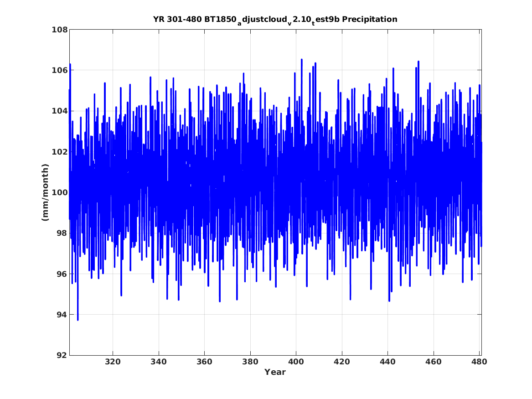Click y-axis tick label 96
The image size is (532, 399).
pyautogui.click(x=62, y=274)
